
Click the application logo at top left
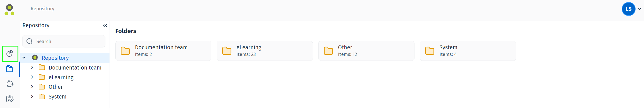pyautogui.click(x=9, y=10)
